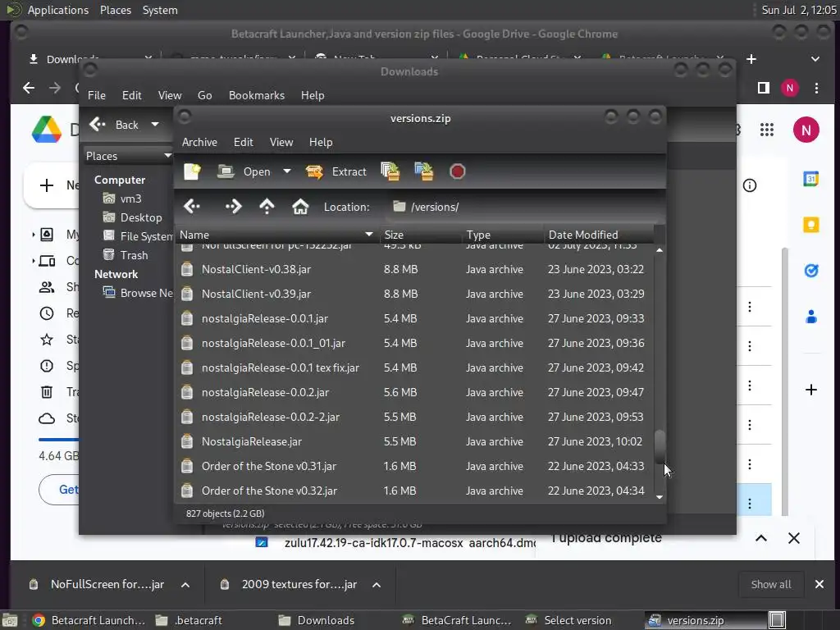The width and height of the screenshot is (840, 630).
Task: Sort by the Type column header
Action: (x=503, y=235)
